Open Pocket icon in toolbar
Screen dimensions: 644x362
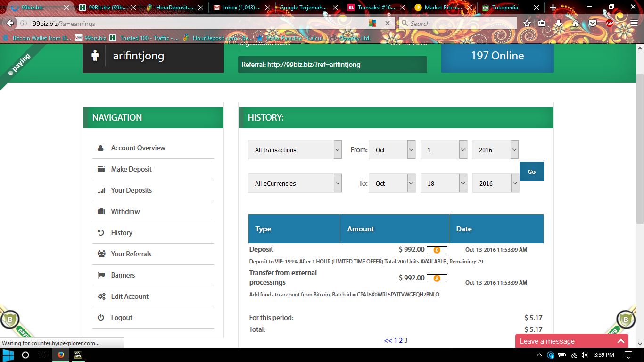(592, 23)
